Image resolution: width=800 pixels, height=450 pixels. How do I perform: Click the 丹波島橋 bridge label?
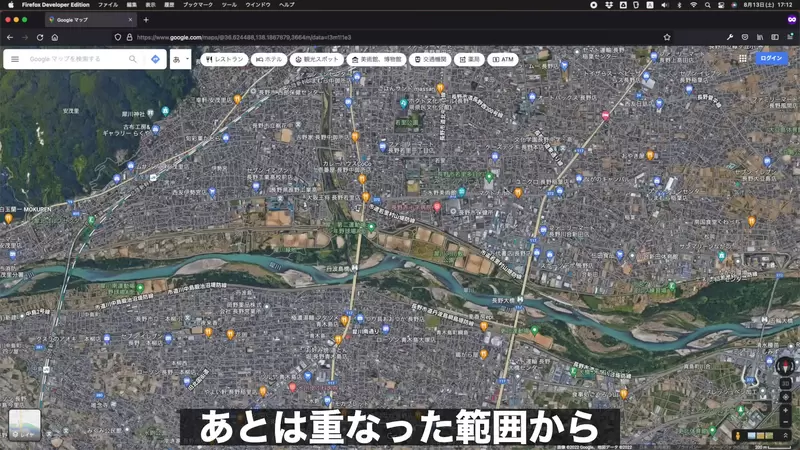pyautogui.click(x=337, y=268)
